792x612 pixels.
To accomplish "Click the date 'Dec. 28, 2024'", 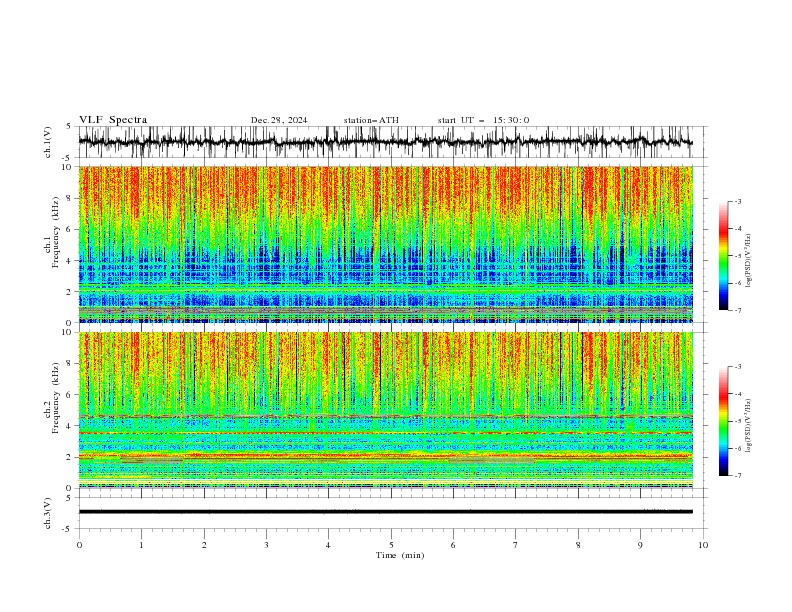I will (279, 120).
